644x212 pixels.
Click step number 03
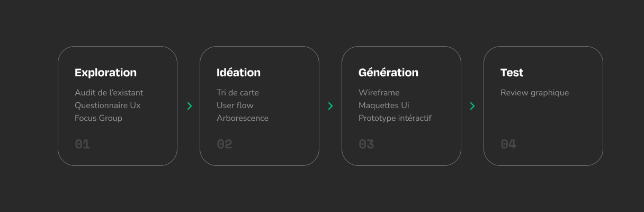coord(366,144)
